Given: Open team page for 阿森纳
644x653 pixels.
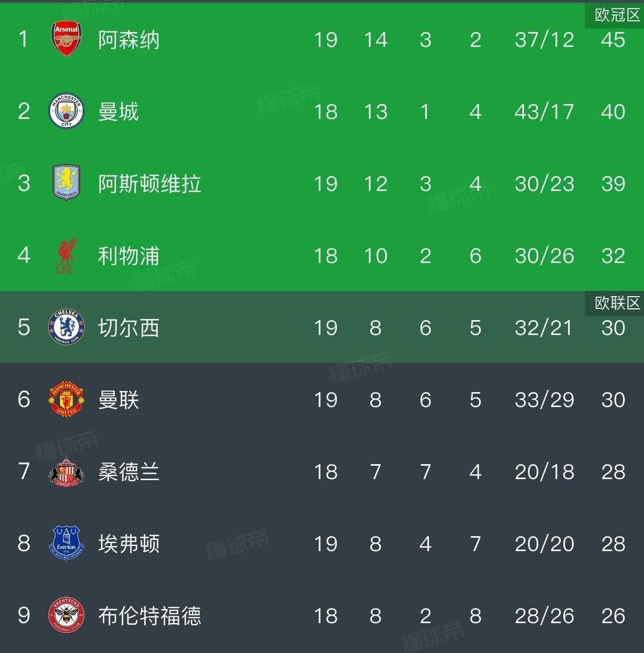Looking at the screenshot, I should click(x=129, y=40).
